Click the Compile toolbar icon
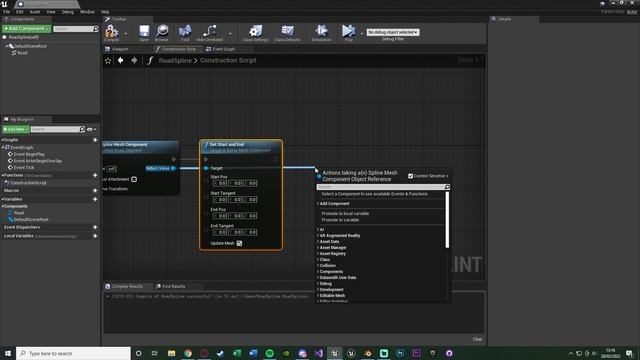This screenshot has width=640, height=360. tap(111, 33)
